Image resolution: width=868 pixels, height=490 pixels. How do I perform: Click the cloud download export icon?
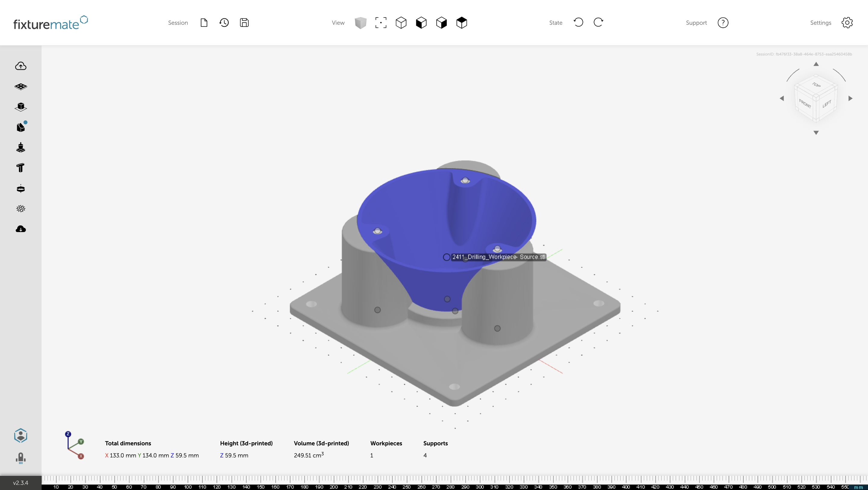20,229
